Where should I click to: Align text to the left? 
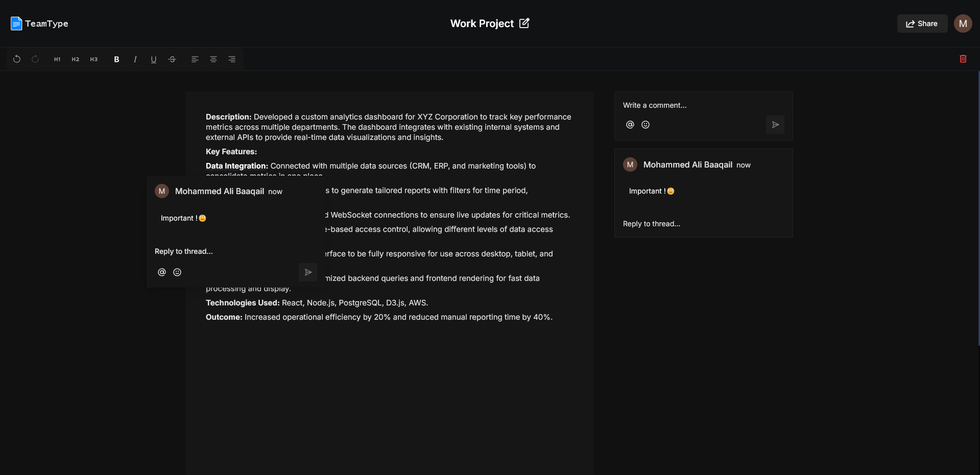195,59
